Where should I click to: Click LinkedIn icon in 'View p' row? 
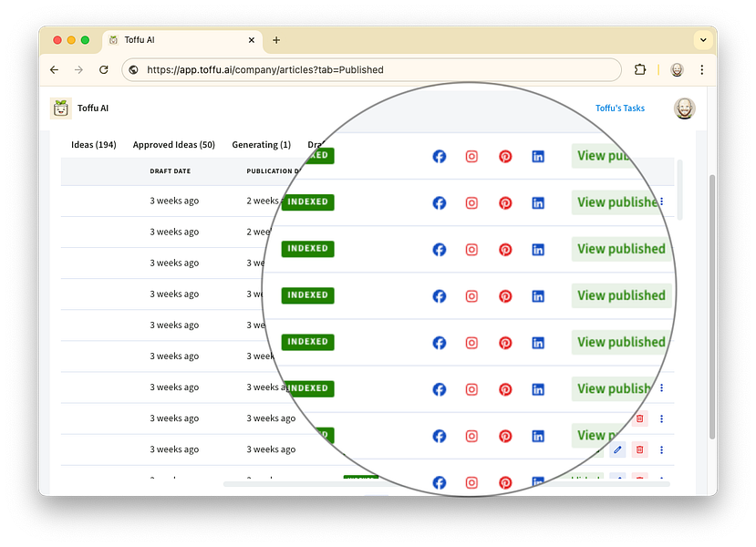pyautogui.click(x=538, y=436)
